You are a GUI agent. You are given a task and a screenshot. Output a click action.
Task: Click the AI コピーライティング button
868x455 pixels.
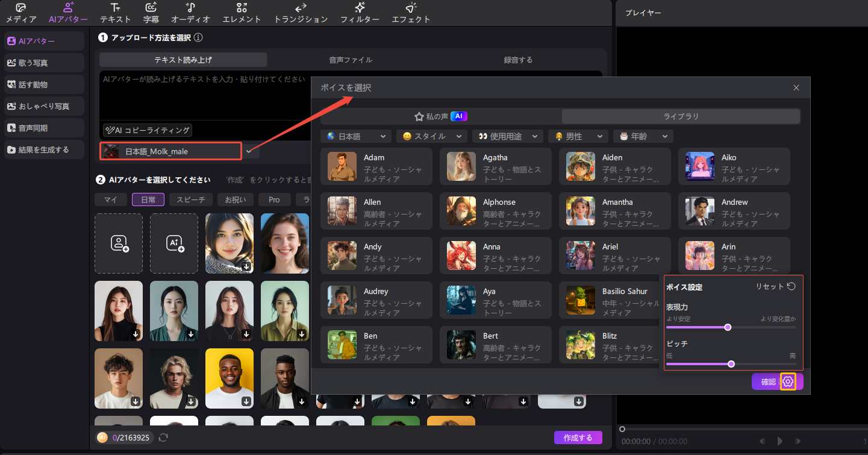coord(148,130)
